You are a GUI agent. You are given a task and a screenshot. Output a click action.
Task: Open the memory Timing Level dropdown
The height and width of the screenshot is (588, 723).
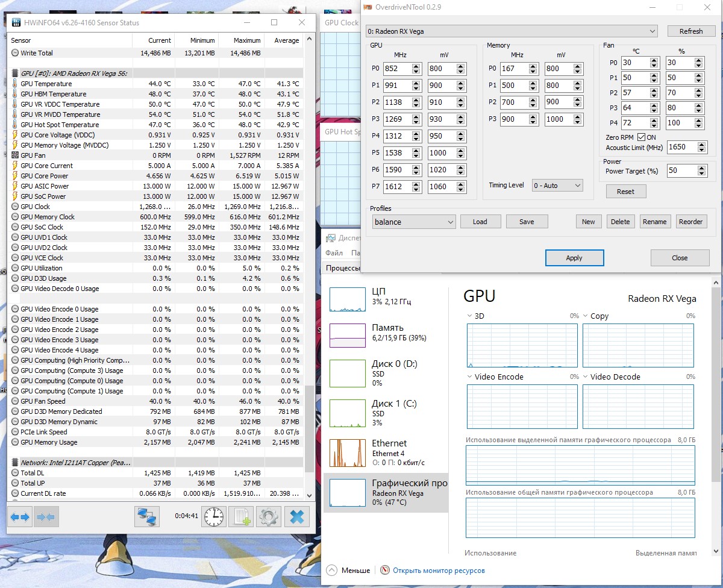pos(557,186)
